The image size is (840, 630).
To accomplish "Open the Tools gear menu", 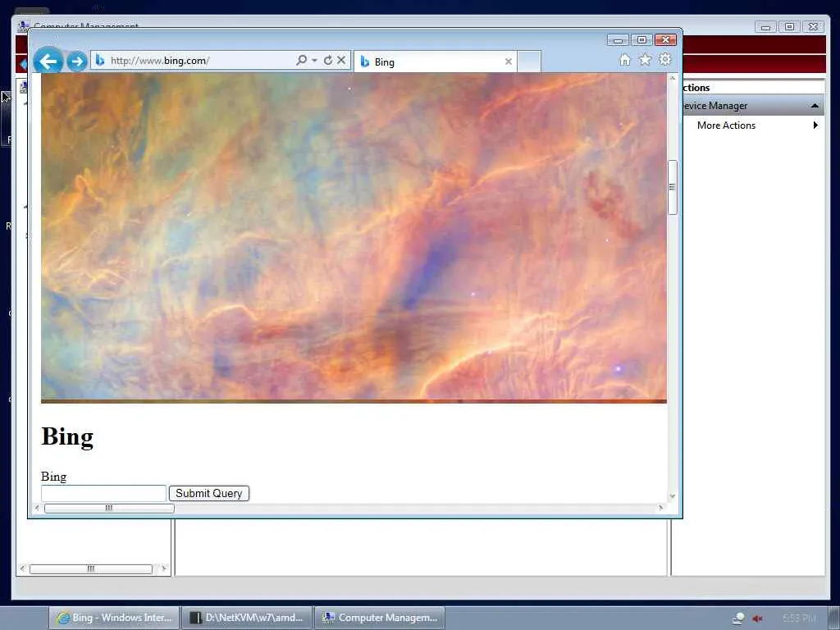I will coord(664,59).
